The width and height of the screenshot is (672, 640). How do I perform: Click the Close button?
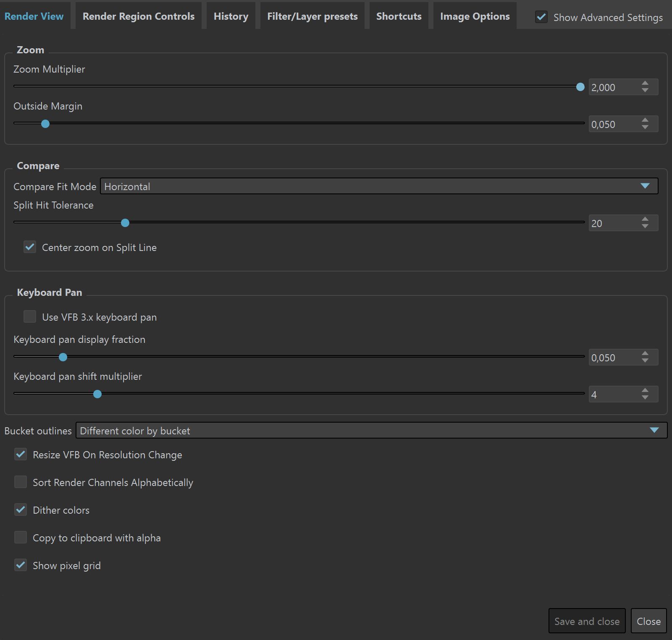click(x=649, y=621)
